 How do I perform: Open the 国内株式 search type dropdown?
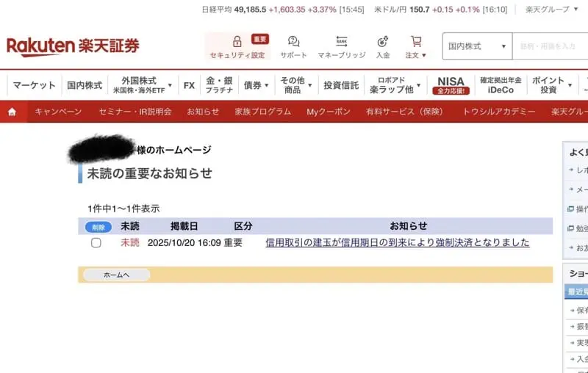pos(477,46)
